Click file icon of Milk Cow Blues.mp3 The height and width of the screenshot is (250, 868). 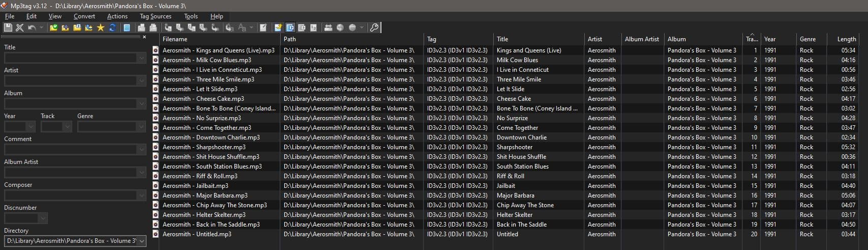tap(156, 60)
